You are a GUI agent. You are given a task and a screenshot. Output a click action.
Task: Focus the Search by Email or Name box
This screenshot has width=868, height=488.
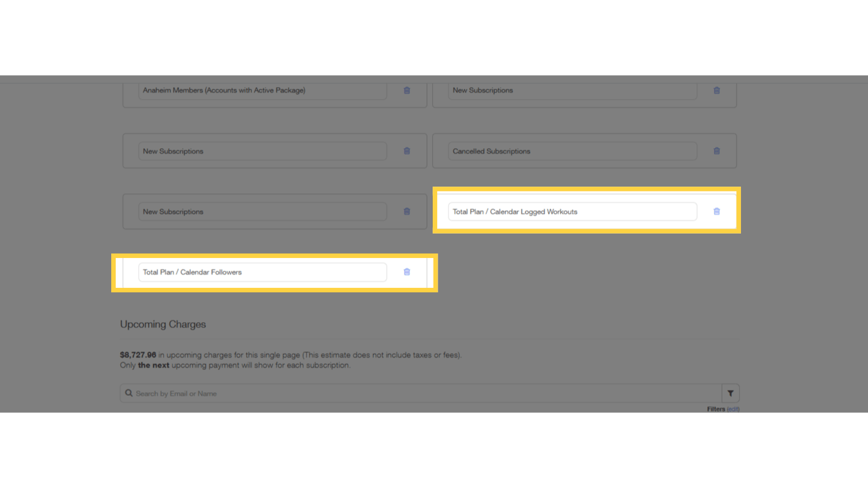tap(421, 393)
